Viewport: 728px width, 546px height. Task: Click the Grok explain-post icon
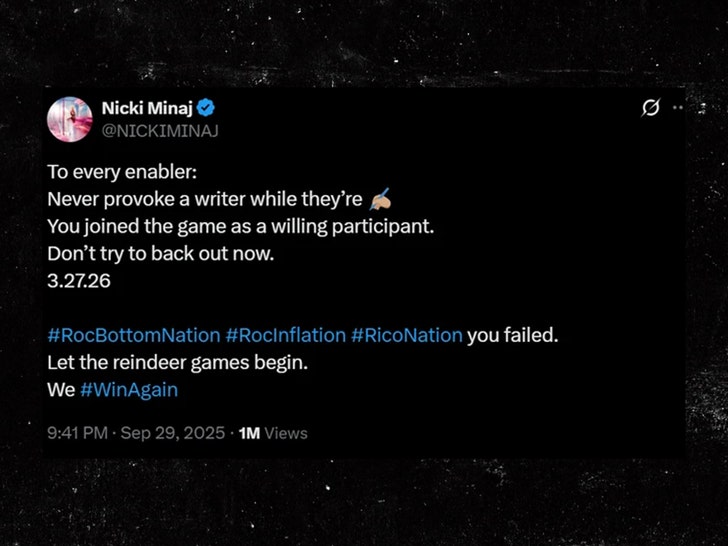(x=650, y=109)
